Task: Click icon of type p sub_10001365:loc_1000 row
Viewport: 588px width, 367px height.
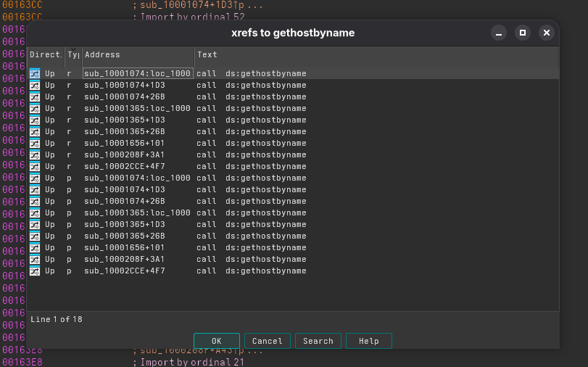Action: [35, 213]
